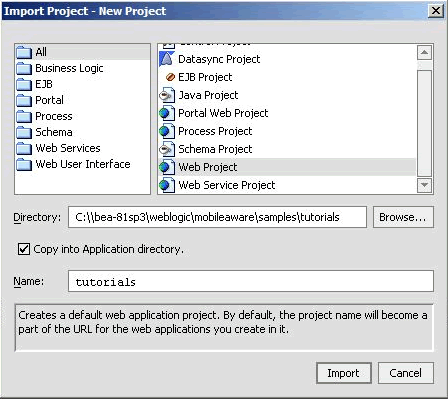Click the Web Project globe icon
448x399 pixels.
[167, 167]
